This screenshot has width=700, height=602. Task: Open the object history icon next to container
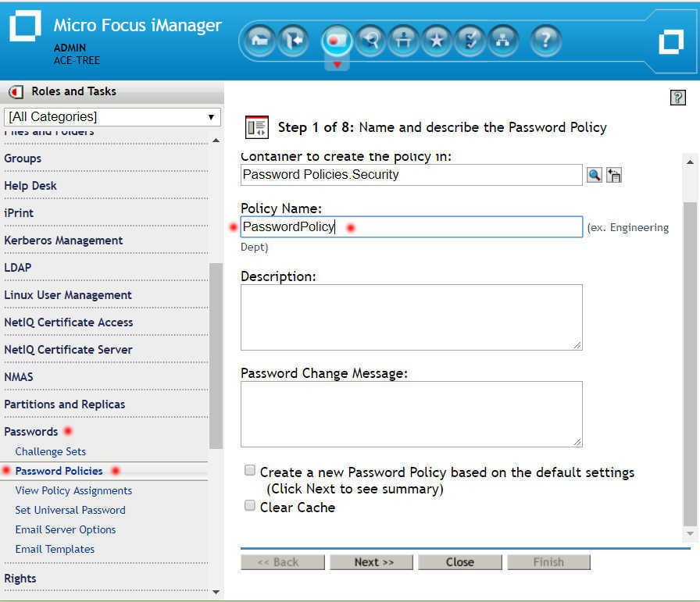click(614, 175)
